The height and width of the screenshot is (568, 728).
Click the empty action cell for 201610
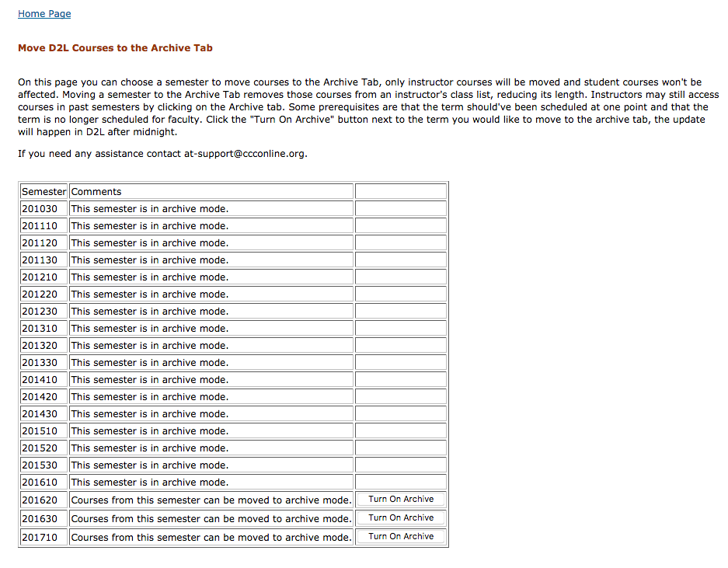point(401,483)
